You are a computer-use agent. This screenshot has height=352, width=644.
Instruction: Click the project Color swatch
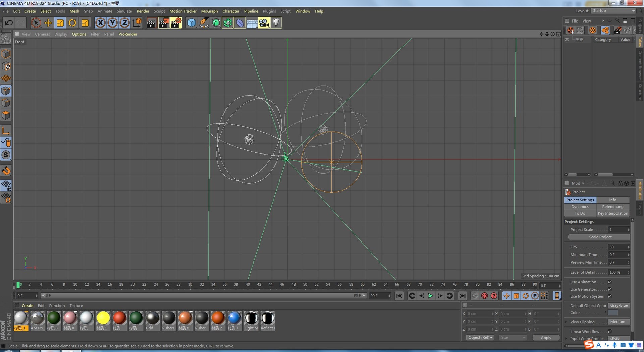(613, 313)
